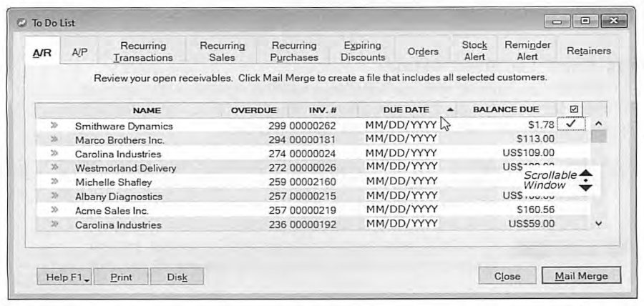Click chevron icon beside invoice 00000024
Viewport: 644px width, 306px height.
(x=54, y=153)
